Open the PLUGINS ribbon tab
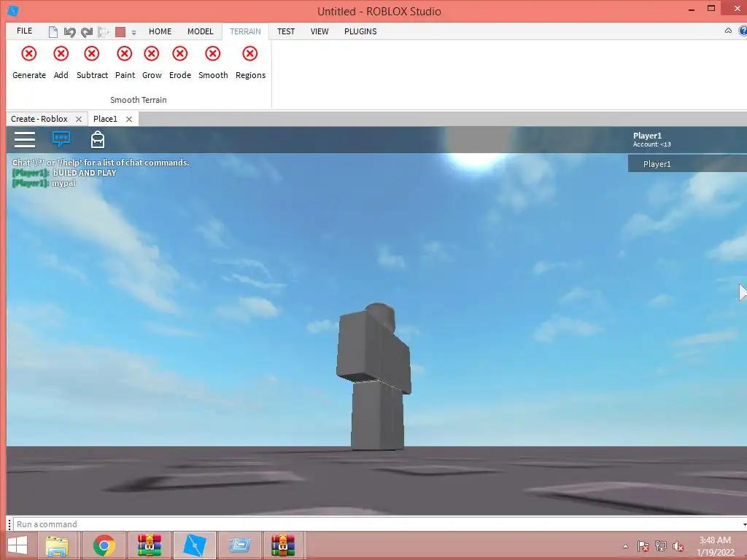Screen dimensions: 747x560 tap(360, 31)
